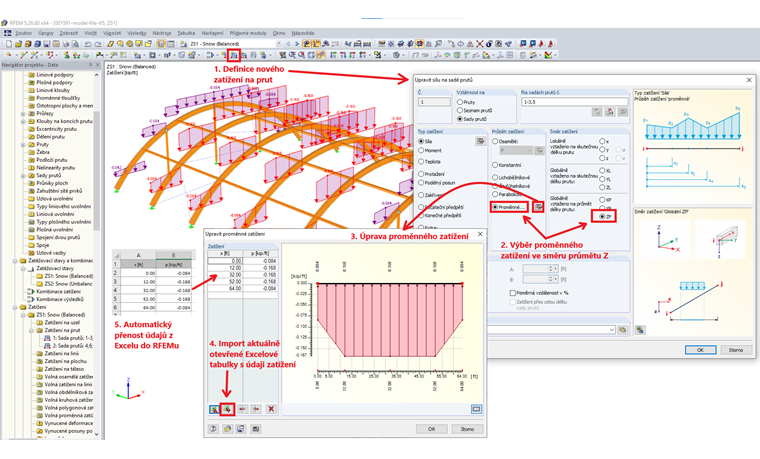Select the Liniové podpory item in navigator
This screenshot has width=760, height=459.
click(55, 75)
